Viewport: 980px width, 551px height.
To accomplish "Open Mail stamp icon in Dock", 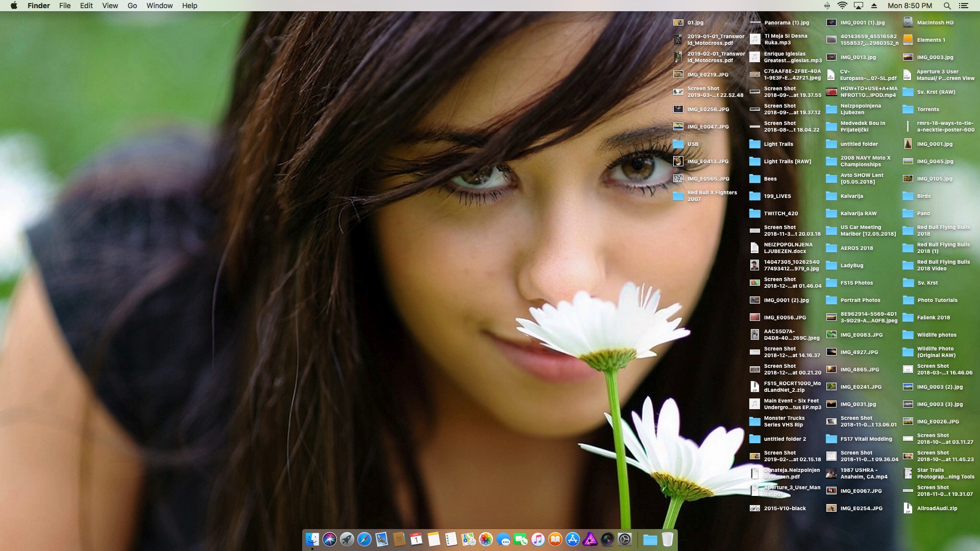I will click(382, 539).
